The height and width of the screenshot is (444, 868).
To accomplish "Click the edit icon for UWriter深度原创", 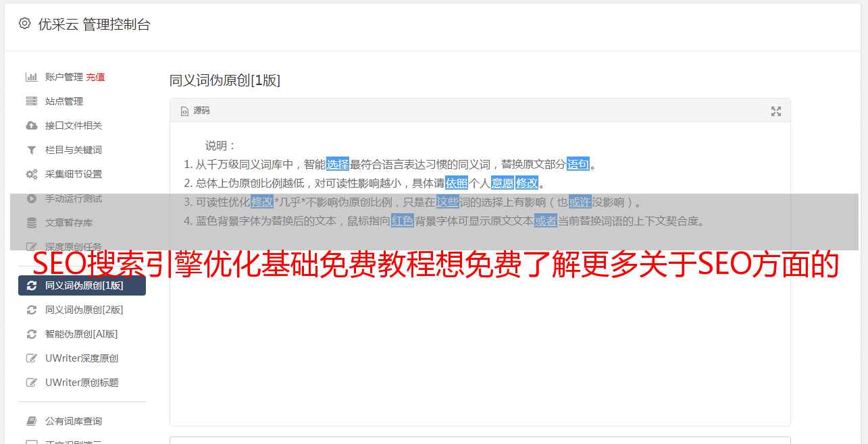I will click(x=31, y=358).
